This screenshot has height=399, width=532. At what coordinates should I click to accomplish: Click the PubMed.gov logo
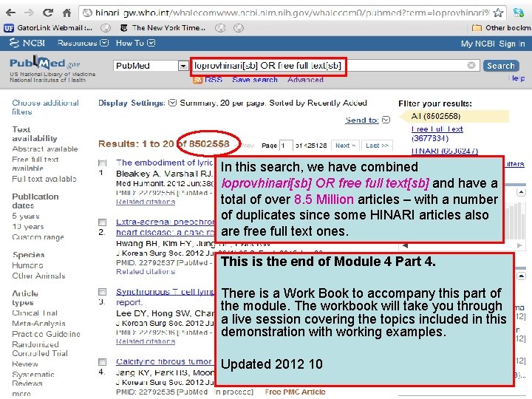click(45, 63)
